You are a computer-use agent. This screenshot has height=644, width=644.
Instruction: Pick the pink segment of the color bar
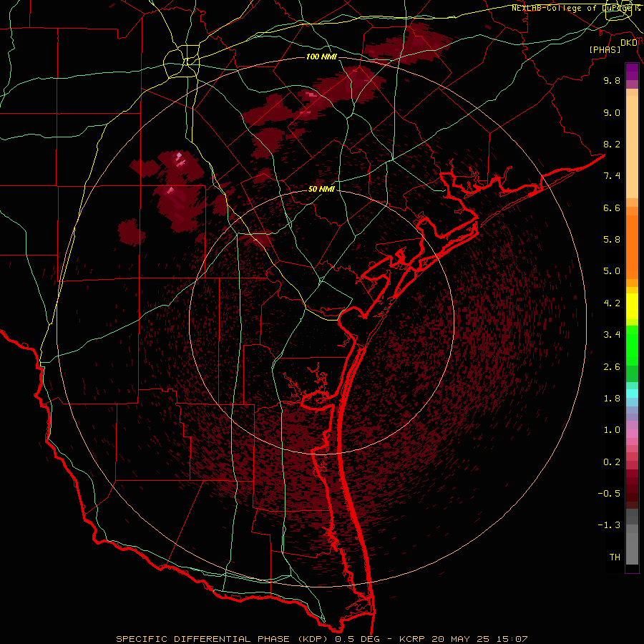(632, 432)
